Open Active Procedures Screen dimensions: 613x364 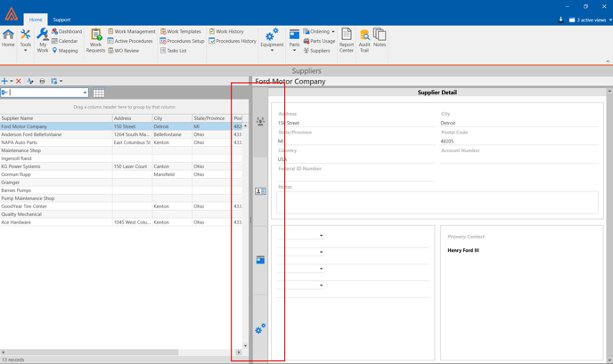(x=130, y=41)
